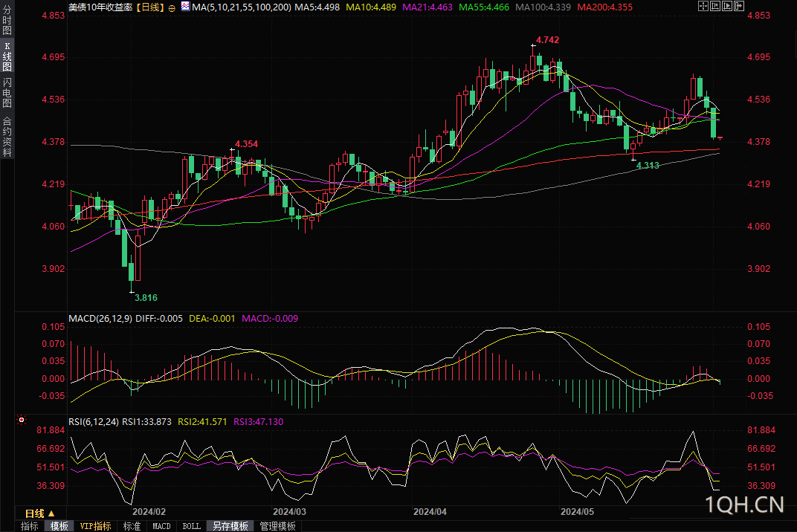Click the 美债10年收益率 chart title
797x532 pixels.
(x=100, y=7)
